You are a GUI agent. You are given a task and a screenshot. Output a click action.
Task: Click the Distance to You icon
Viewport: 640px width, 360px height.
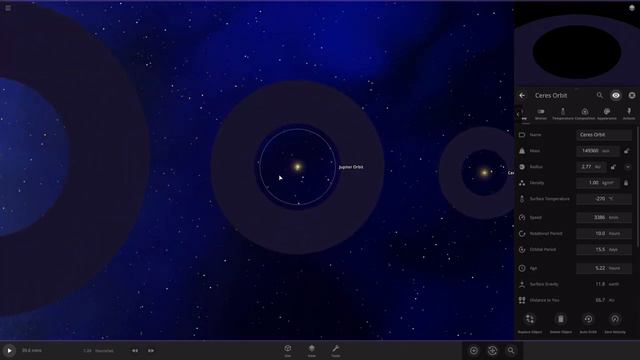[522, 300]
